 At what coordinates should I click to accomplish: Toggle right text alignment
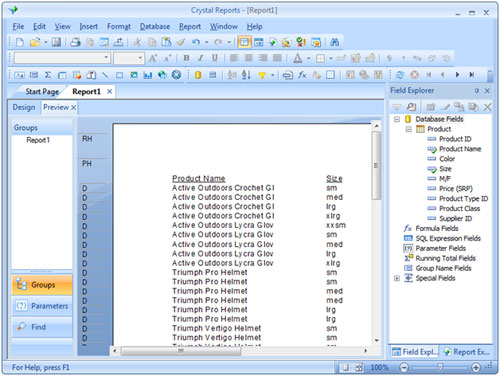(263, 58)
